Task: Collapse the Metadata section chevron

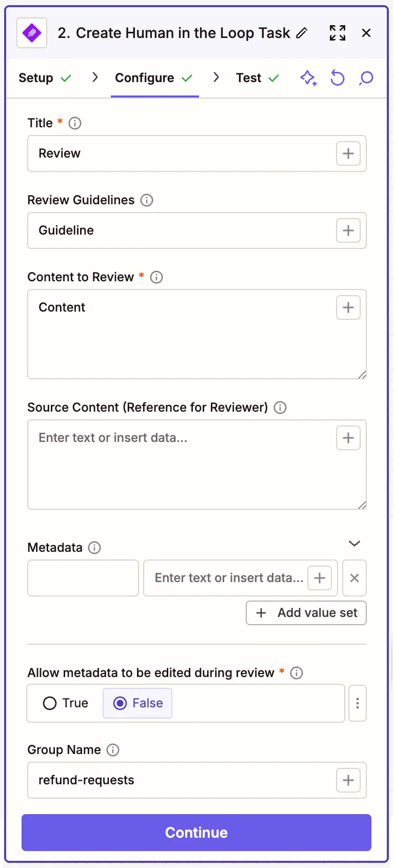Action: pyautogui.click(x=354, y=544)
